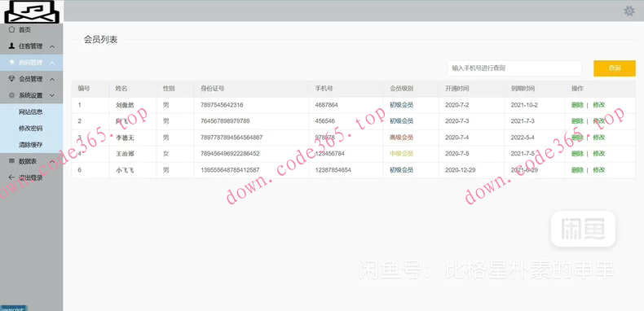Click the gear icon beside 系统设置
This screenshot has height=311, width=644.
pyautogui.click(x=11, y=95)
